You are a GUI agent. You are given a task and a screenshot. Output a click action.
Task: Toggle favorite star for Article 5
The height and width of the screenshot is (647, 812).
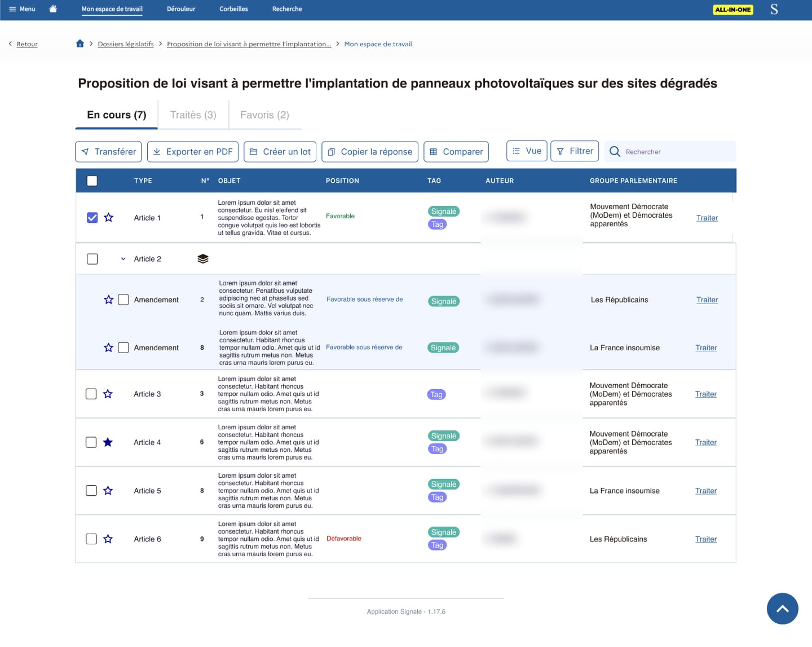click(x=108, y=491)
